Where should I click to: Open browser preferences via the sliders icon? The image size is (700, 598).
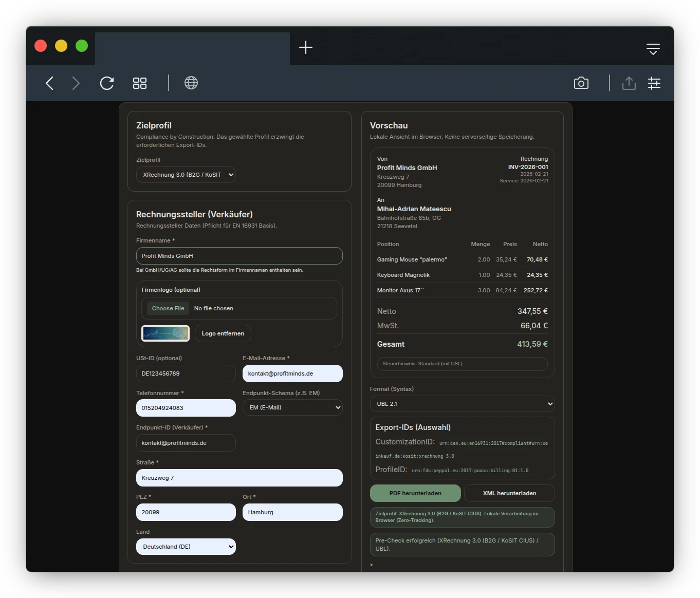point(654,83)
